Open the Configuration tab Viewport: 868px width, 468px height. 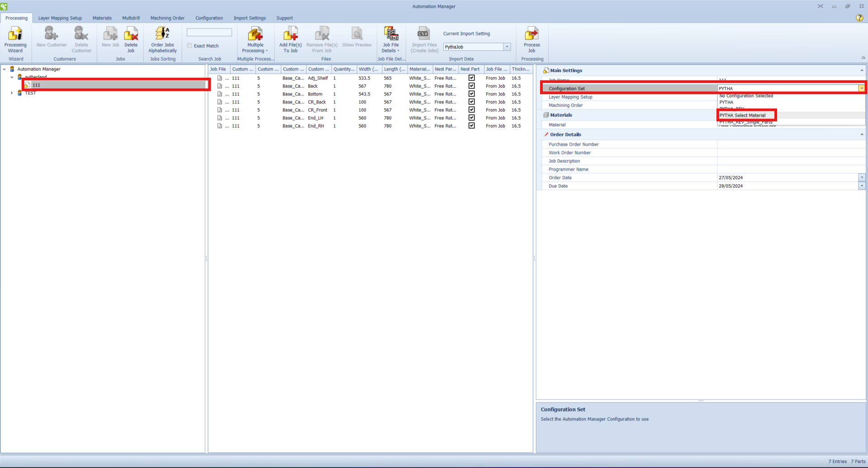(x=209, y=18)
